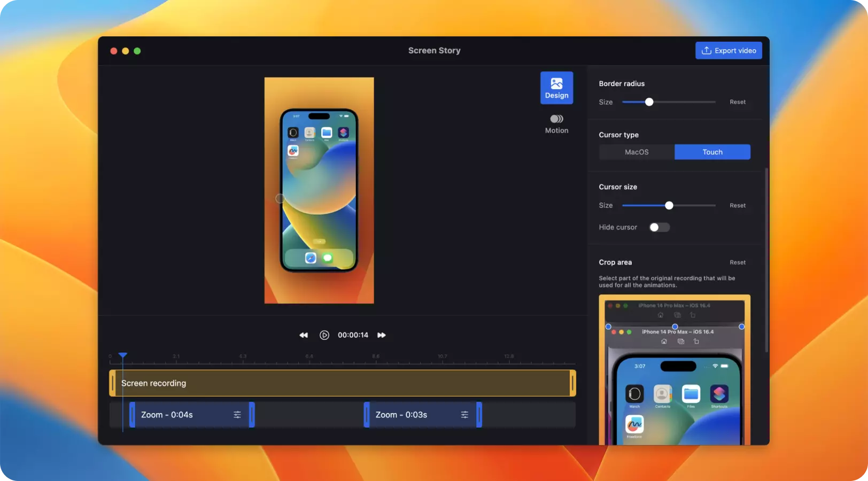868x481 pixels.
Task: Switch to the Motion tab
Action: 556,124
